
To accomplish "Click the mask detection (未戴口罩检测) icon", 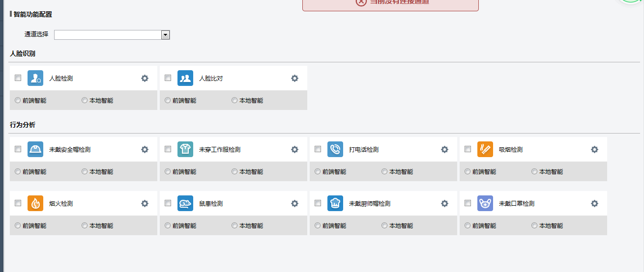I will (485, 204).
